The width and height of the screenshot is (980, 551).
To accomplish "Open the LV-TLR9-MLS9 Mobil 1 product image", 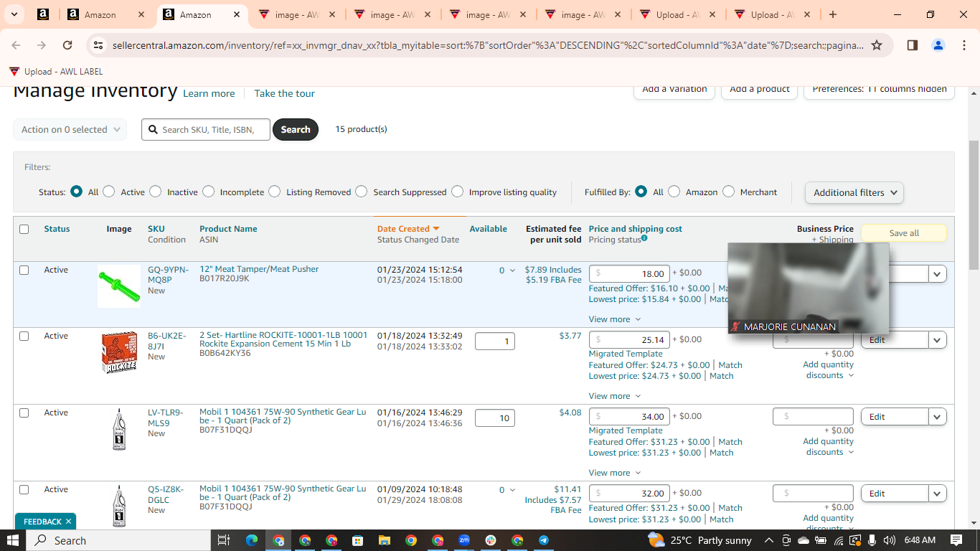I will [x=119, y=429].
